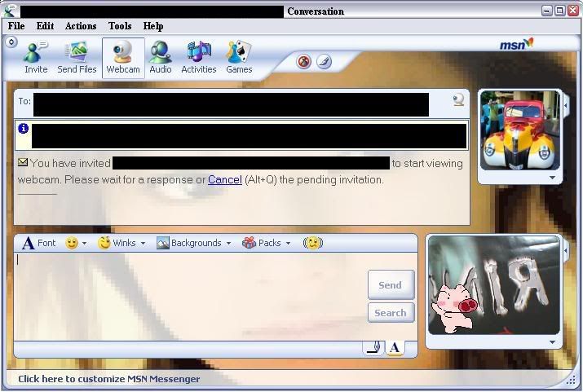Click the blue information icon

click(x=23, y=129)
